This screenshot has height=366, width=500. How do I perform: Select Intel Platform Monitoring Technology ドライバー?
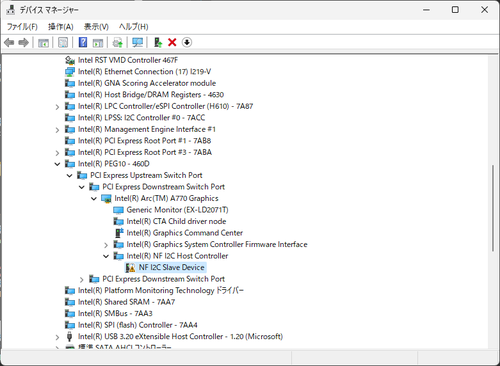point(161,290)
